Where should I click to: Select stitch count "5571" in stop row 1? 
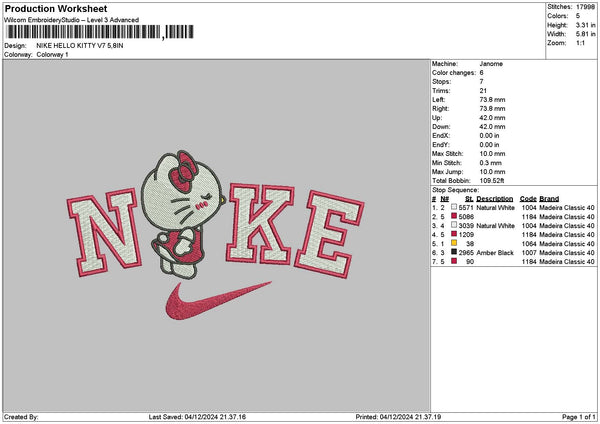point(466,208)
